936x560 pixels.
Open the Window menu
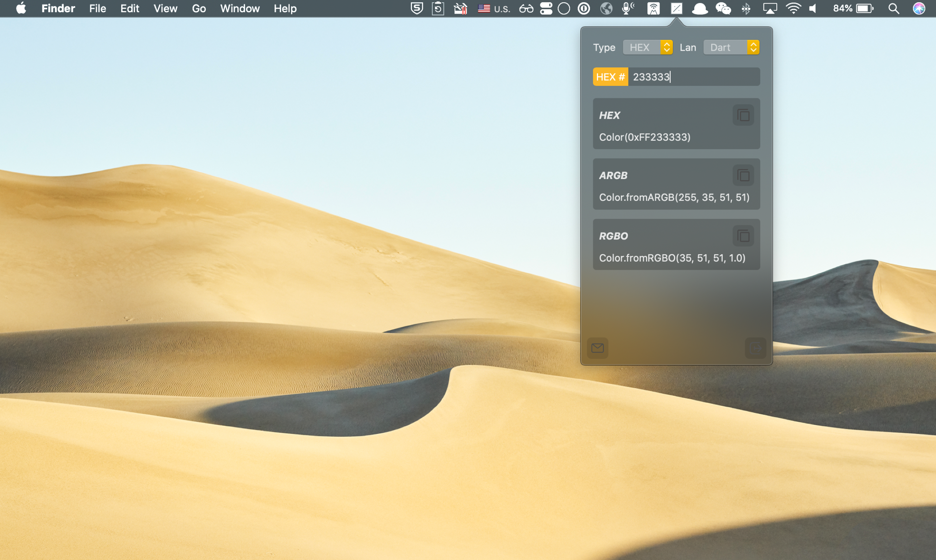240,8
